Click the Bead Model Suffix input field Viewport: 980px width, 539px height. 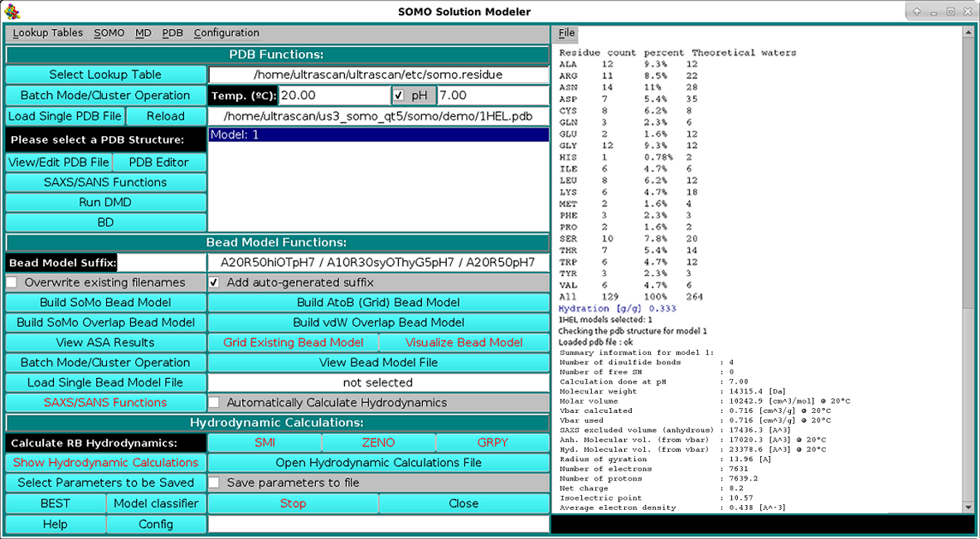(x=162, y=263)
